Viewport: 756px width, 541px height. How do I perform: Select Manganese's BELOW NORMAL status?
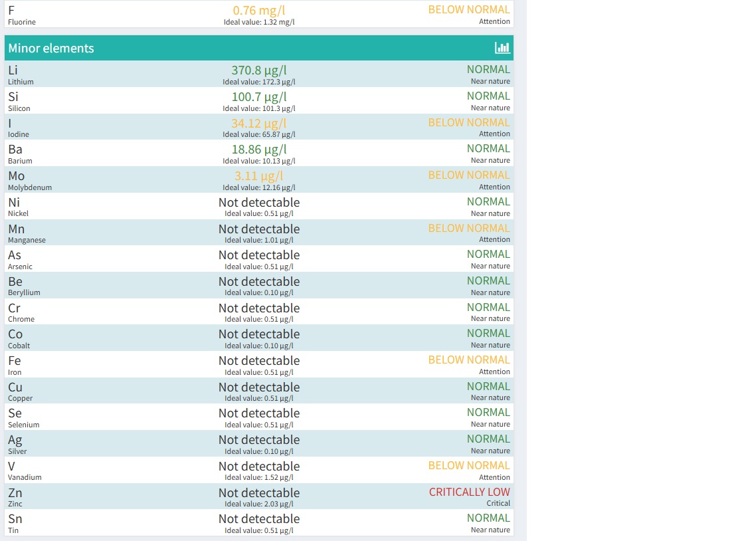pyautogui.click(x=468, y=228)
